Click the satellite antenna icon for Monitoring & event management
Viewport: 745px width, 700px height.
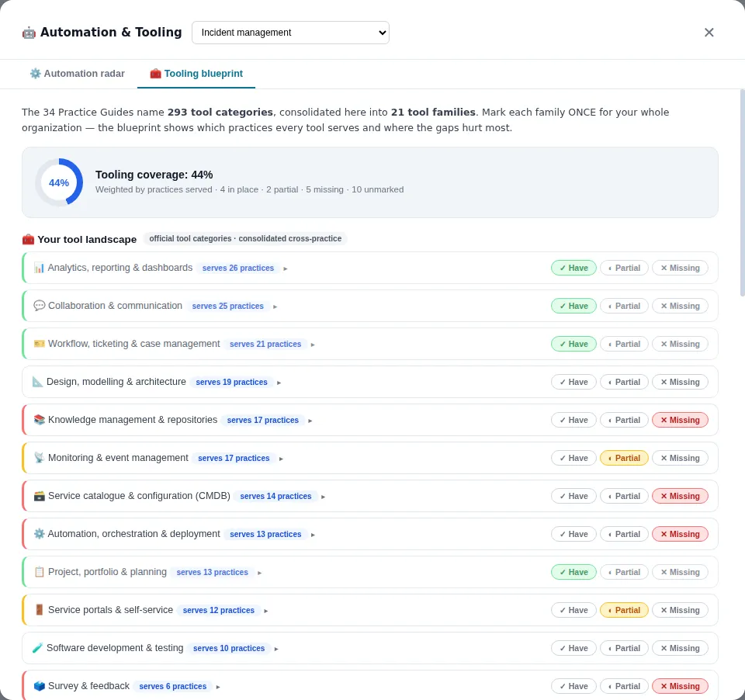tap(39, 458)
